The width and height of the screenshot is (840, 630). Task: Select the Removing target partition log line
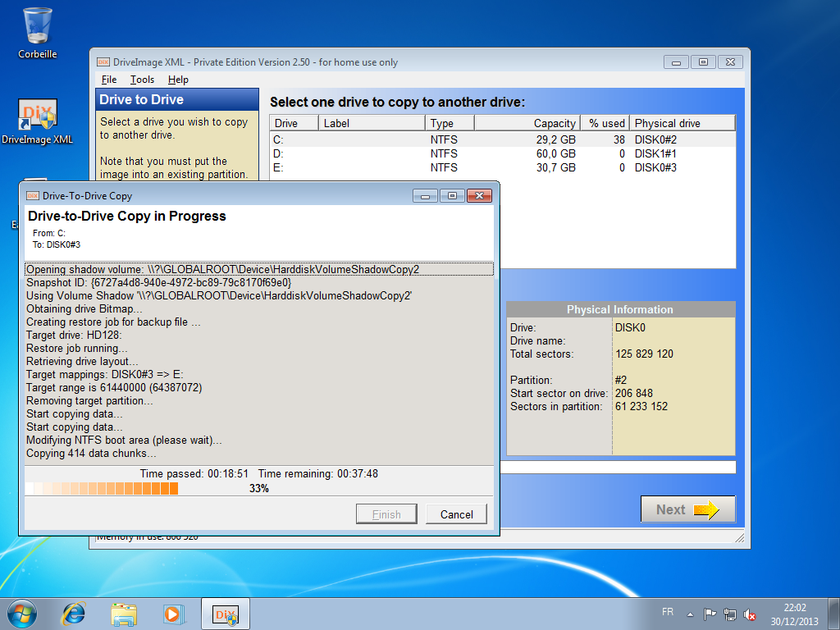[258, 400]
